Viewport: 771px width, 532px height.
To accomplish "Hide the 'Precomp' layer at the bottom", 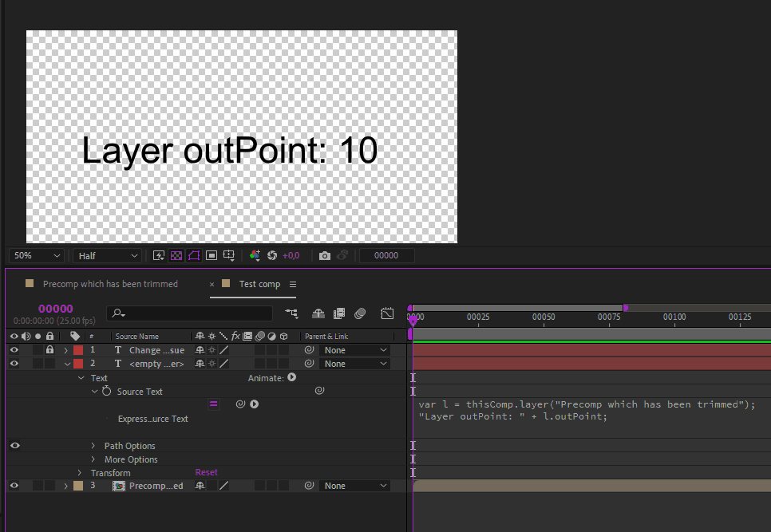I will [14, 485].
